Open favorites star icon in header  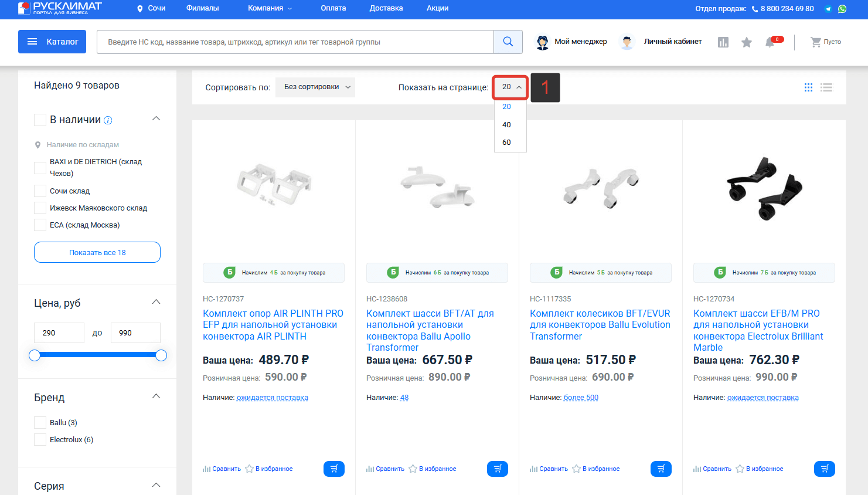click(x=747, y=42)
